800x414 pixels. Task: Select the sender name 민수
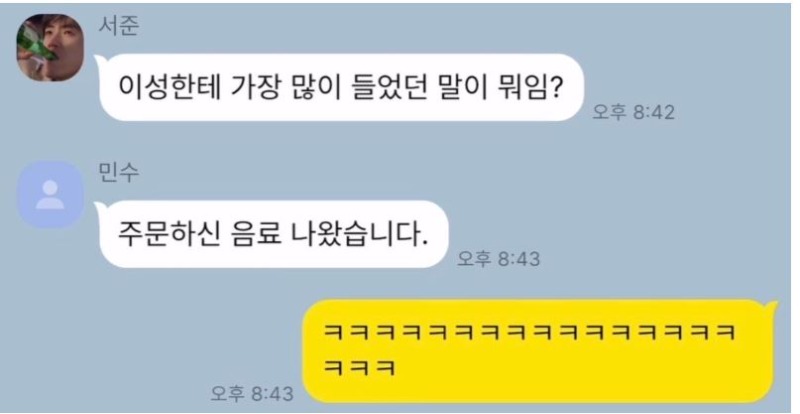[x=118, y=173]
